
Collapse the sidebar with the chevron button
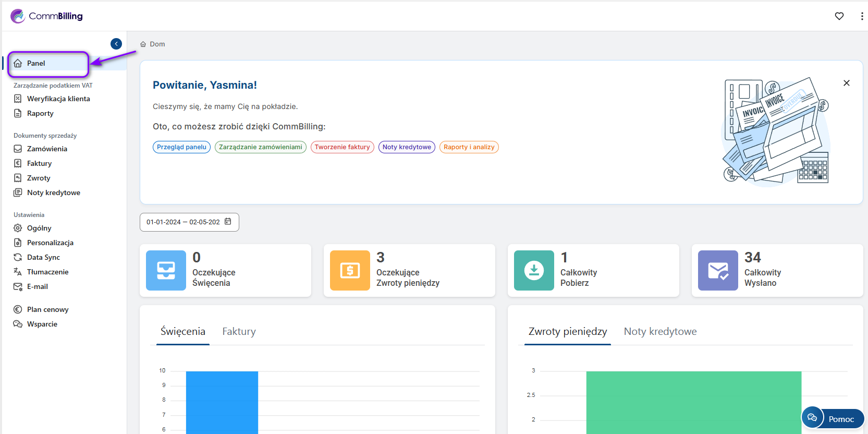click(x=116, y=44)
